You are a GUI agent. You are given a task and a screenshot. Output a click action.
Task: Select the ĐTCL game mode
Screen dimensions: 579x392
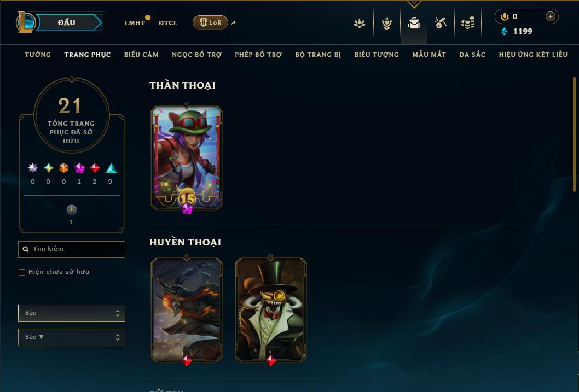(x=168, y=23)
